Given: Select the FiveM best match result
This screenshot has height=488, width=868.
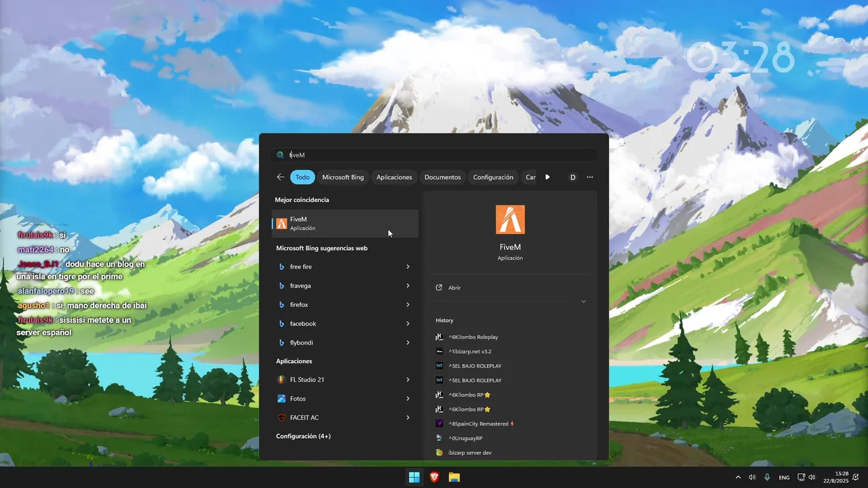Looking at the screenshot, I should [345, 224].
